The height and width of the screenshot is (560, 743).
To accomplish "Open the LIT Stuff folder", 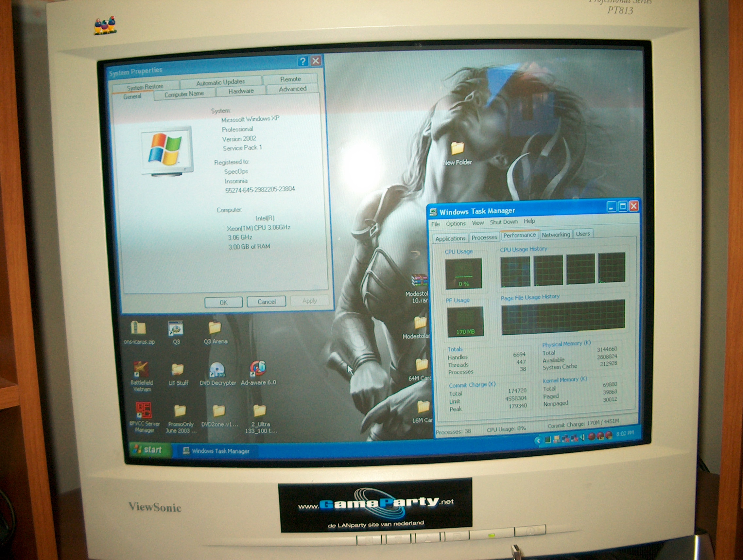I will pyautogui.click(x=178, y=370).
